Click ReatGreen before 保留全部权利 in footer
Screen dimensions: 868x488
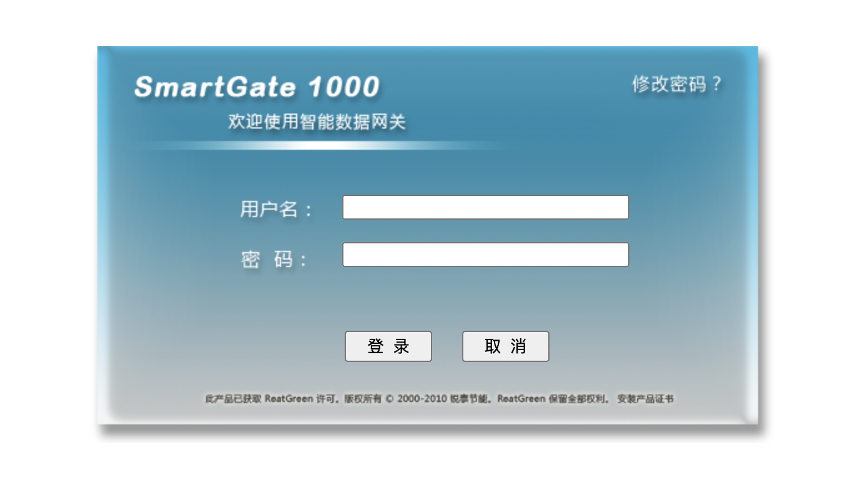tap(521, 399)
